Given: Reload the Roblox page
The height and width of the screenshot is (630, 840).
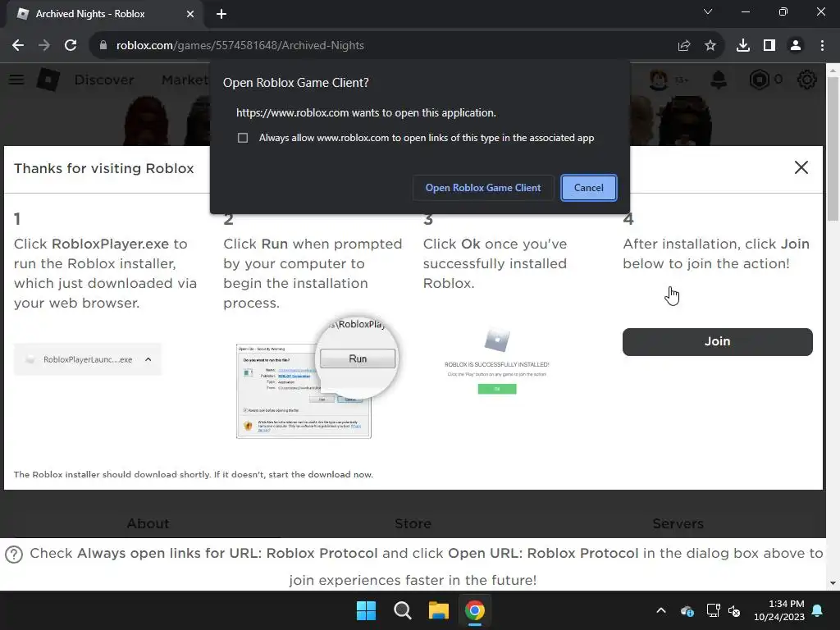Looking at the screenshot, I should tap(71, 46).
